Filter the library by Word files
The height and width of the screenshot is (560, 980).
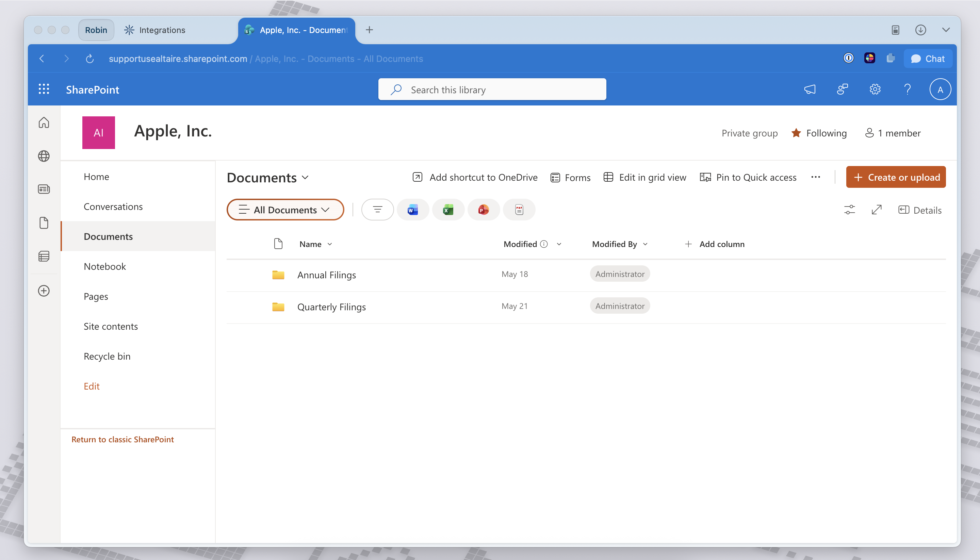point(413,210)
